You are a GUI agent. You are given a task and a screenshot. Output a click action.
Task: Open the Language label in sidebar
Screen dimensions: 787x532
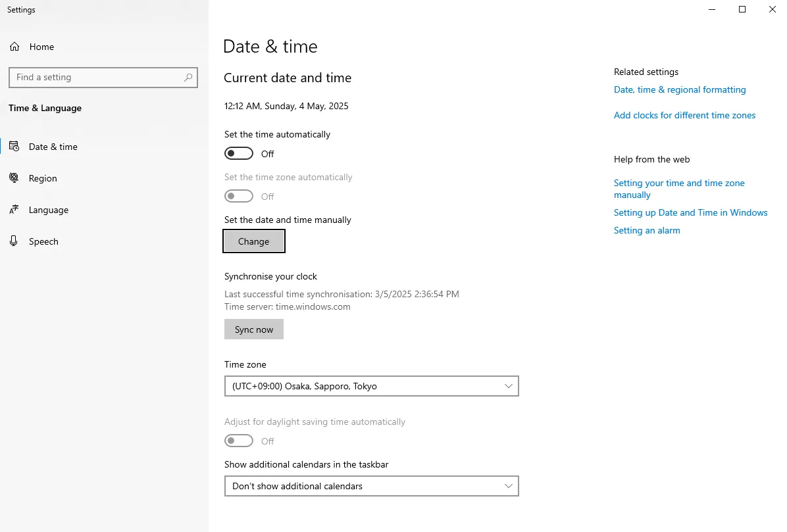(x=49, y=210)
